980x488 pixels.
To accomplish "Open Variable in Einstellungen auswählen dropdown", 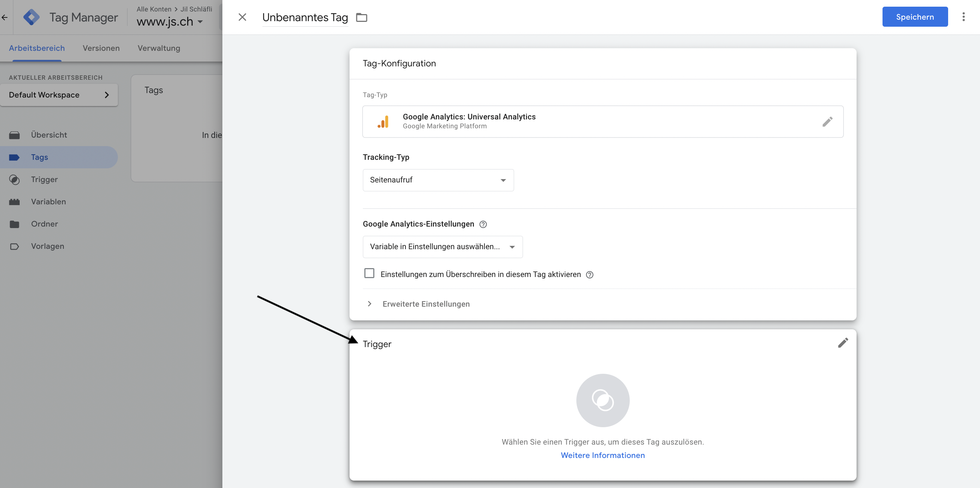I will tap(443, 247).
